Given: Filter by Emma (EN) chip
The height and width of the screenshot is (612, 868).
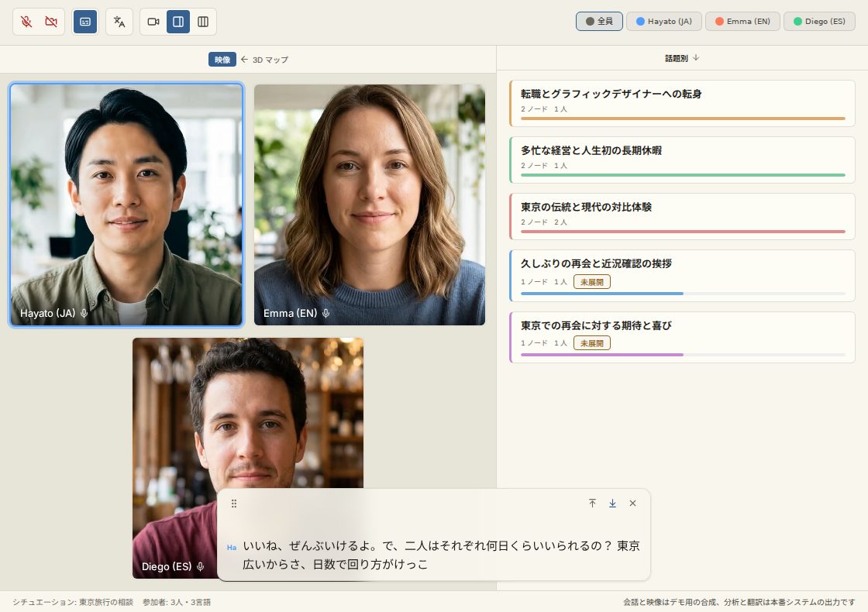Looking at the screenshot, I should click(742, 21).
